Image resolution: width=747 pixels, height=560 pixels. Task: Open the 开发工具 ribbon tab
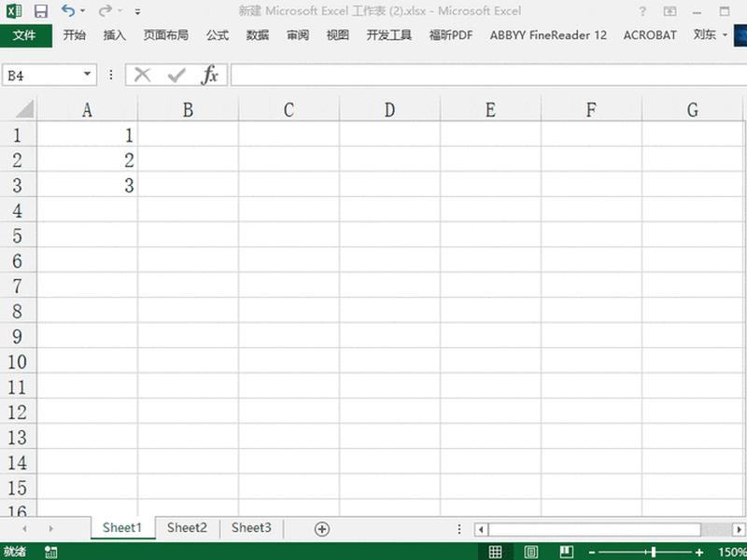(388, 35)
